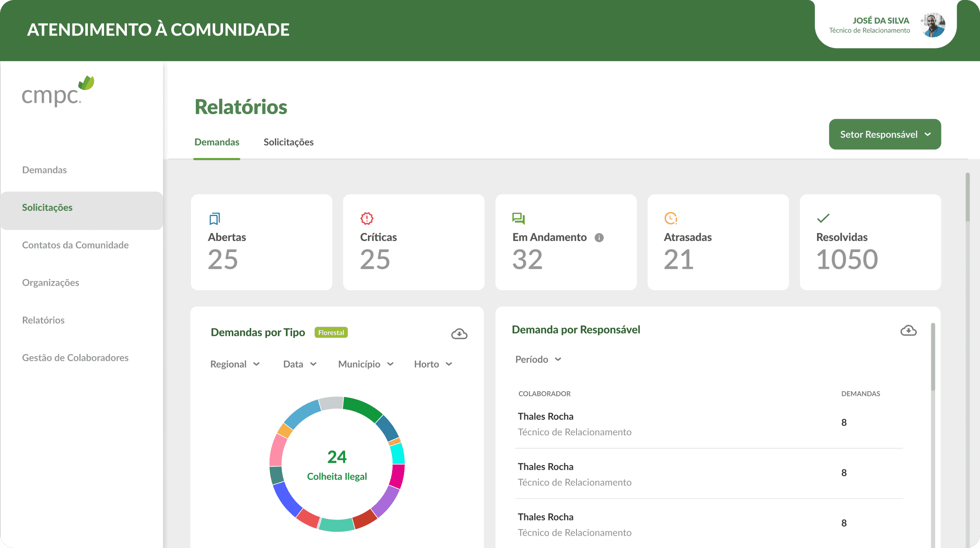Click the Críticas alert icon
This screenshot has width=980, height=548.
click(x=367, y=218)
